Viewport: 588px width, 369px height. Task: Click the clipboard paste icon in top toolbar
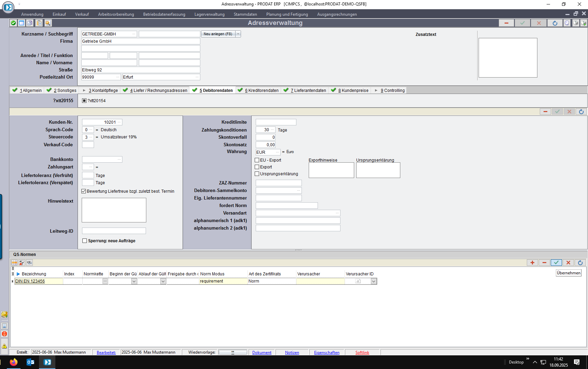point(39,23)
